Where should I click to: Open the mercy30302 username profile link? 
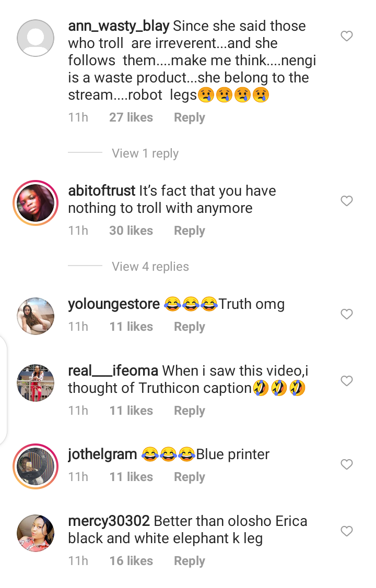click(109, 521)
